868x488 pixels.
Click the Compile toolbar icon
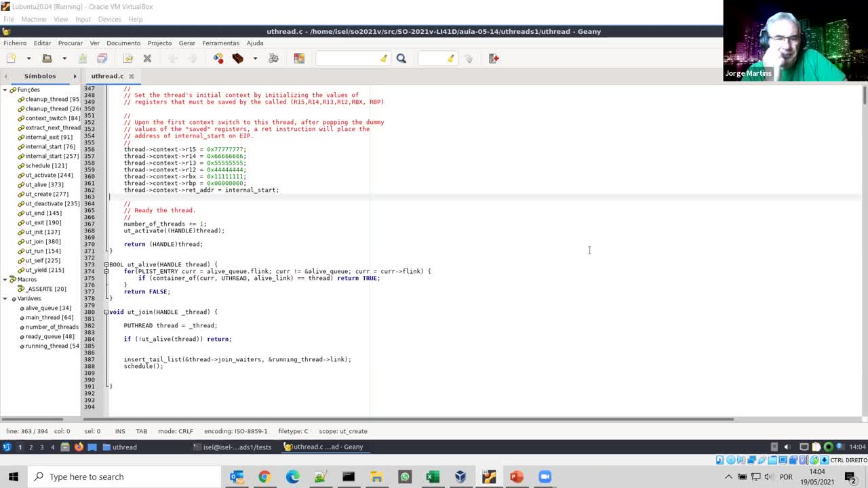(x=218, y=58)
